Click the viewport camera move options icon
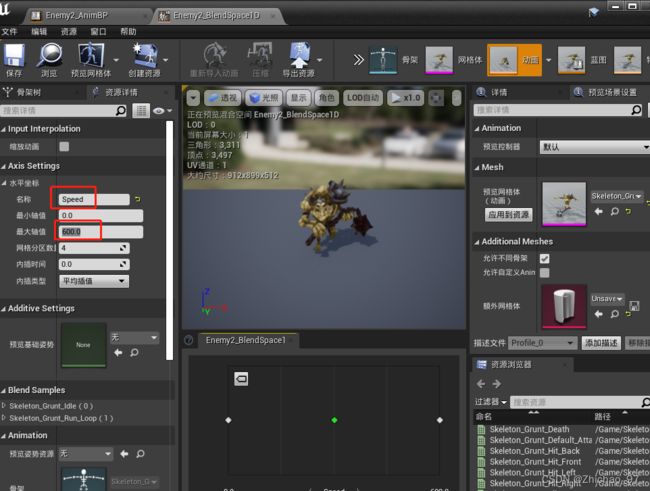Image resolution: width=650 pixels, height=491 pixels. coord(436,98)
